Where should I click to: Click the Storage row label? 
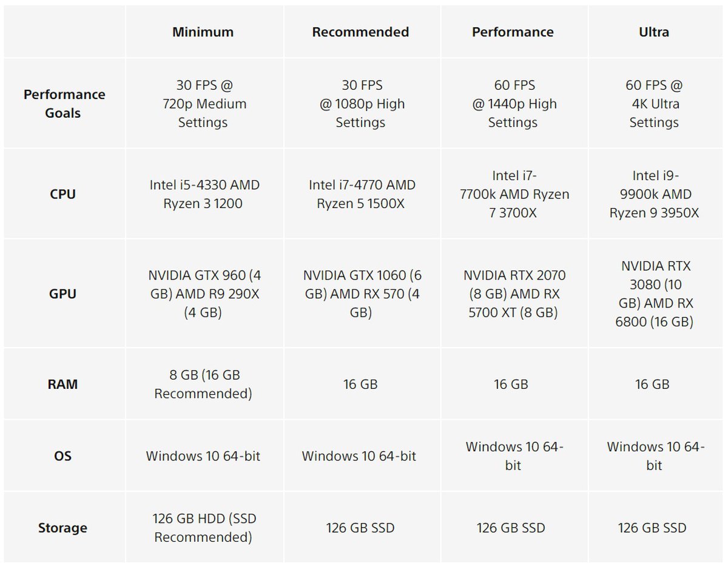click(63, 528)
